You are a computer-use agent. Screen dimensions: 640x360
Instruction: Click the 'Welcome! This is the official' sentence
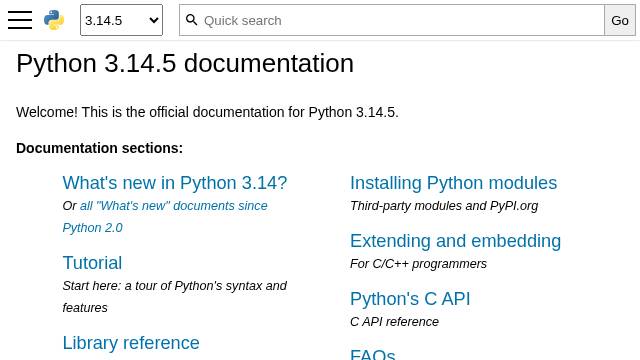click(207, 112)
